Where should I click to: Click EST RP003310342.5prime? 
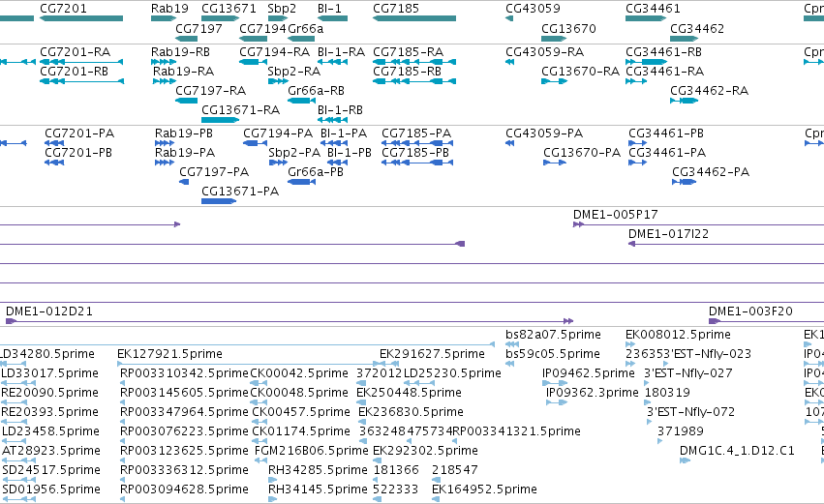coord(123,384)
